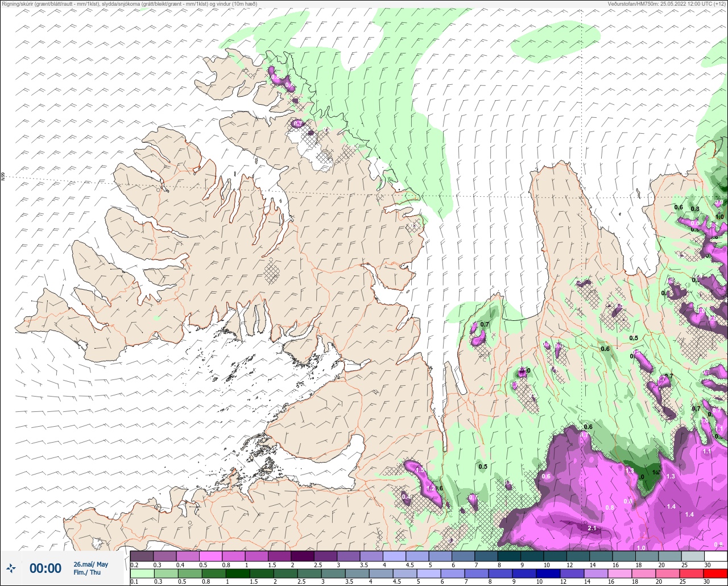Select light grey snow swatch for 25–30
728x586 pixels.
click(x=693, y=556)
